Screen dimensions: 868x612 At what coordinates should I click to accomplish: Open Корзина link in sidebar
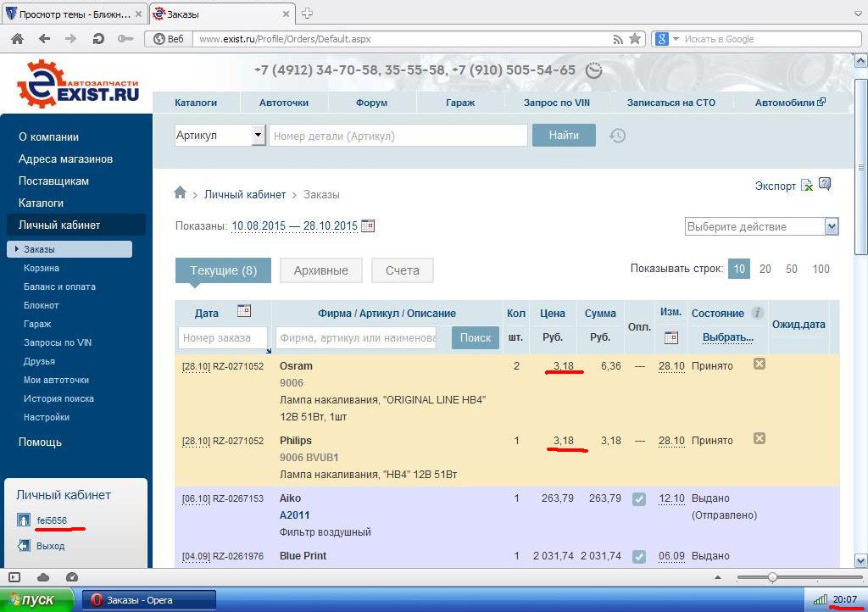pyautogui.click(x=42, y=268)
